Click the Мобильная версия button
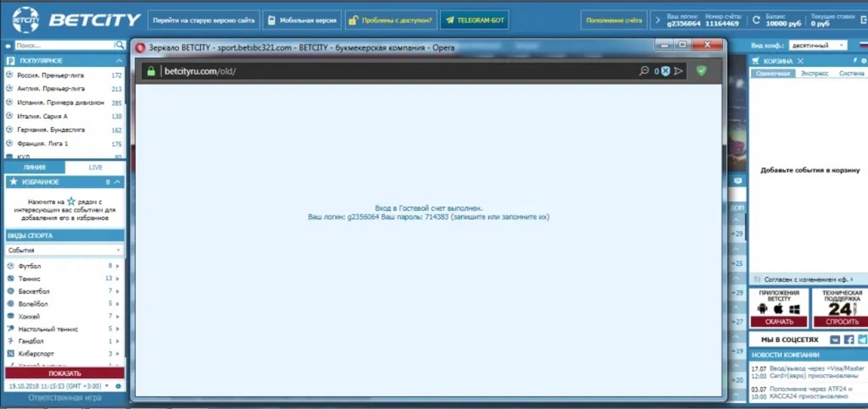868x409 pixels. (302, 20)
